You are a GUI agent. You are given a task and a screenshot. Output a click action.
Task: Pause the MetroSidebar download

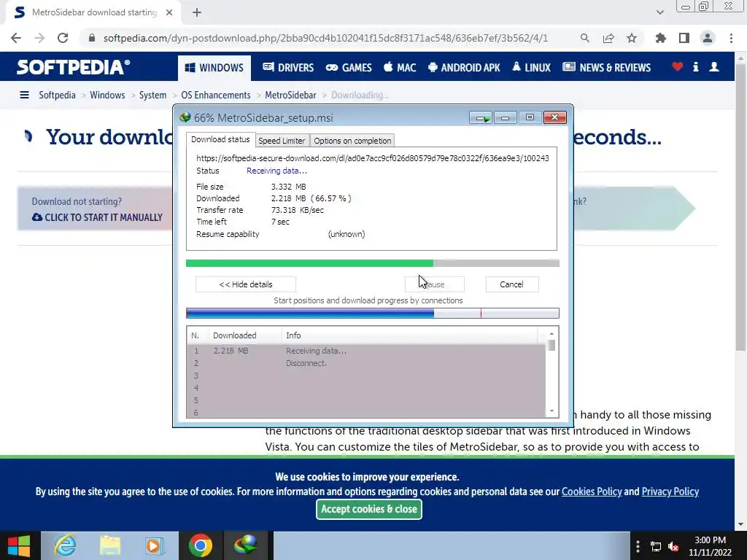[435, 284]
